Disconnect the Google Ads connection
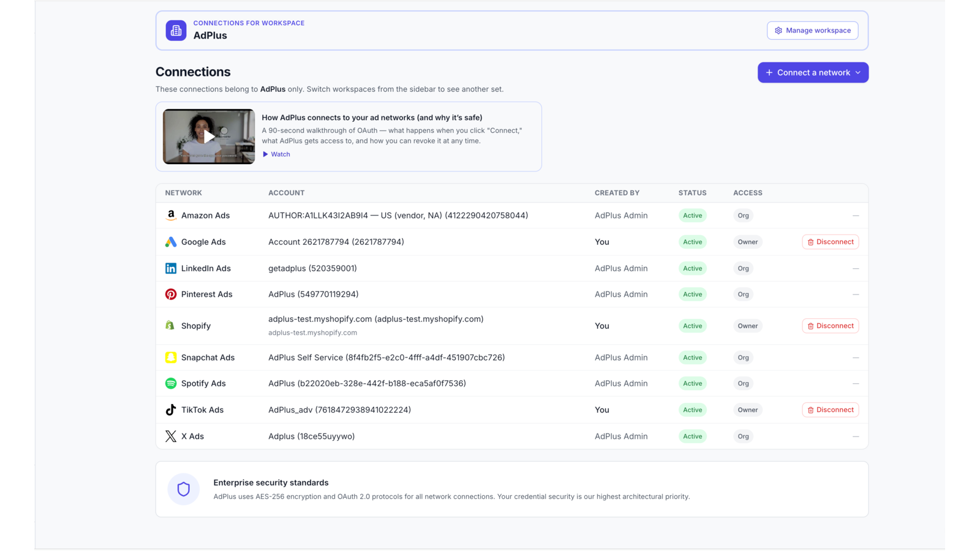 pyautogui.click(x=831, y=242)
